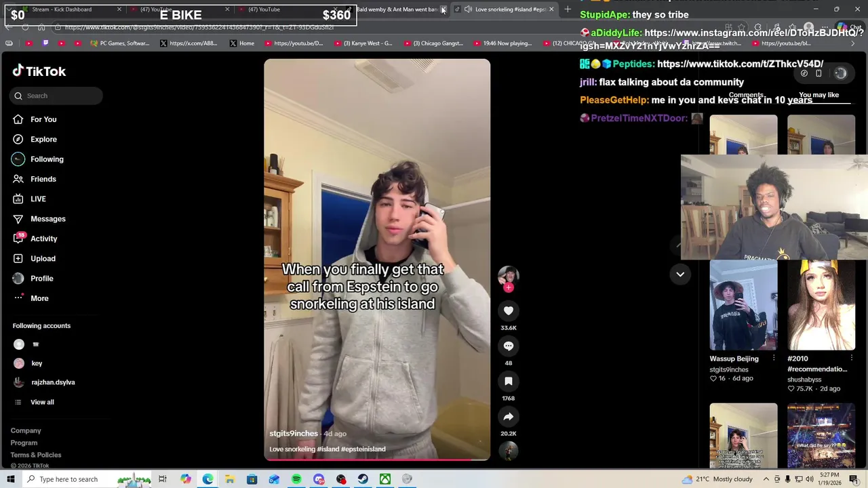The height and width of the screenshot is (488, 868).
Task: Follow the creator with the red plus
Action: coord(509,287)
